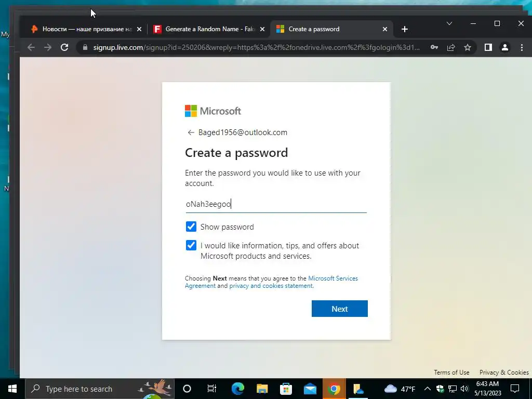Launch Microsoft Edge from taskbar
The image size is (532, 399).
238,389
